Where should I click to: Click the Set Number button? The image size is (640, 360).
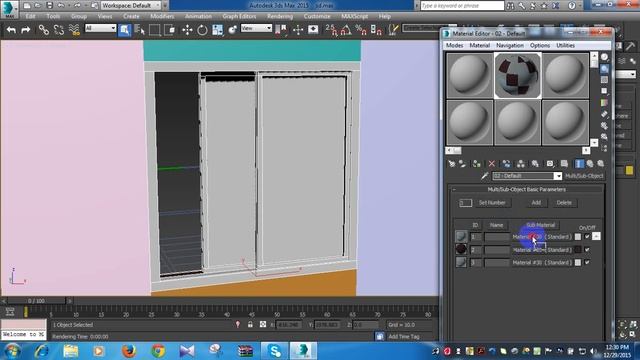pos(492,202)
